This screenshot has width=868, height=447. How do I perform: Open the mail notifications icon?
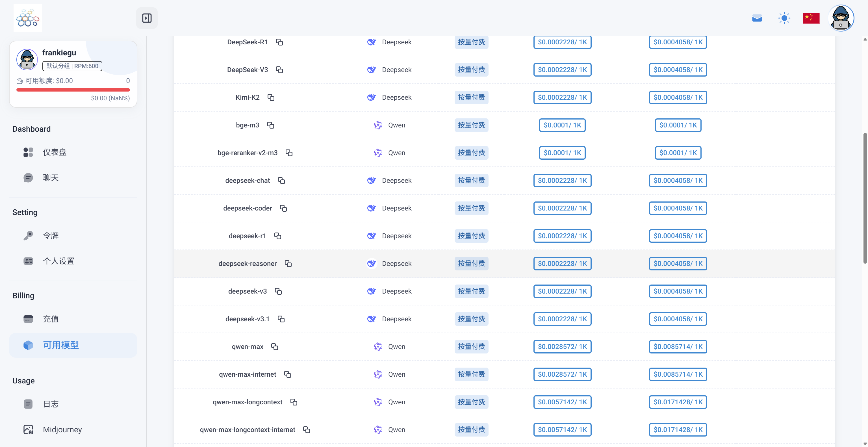click(x=757, y=18)
